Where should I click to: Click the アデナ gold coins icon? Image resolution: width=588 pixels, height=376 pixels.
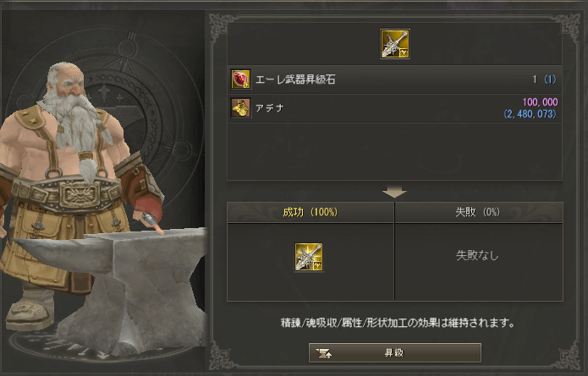(x=240, y=108)
